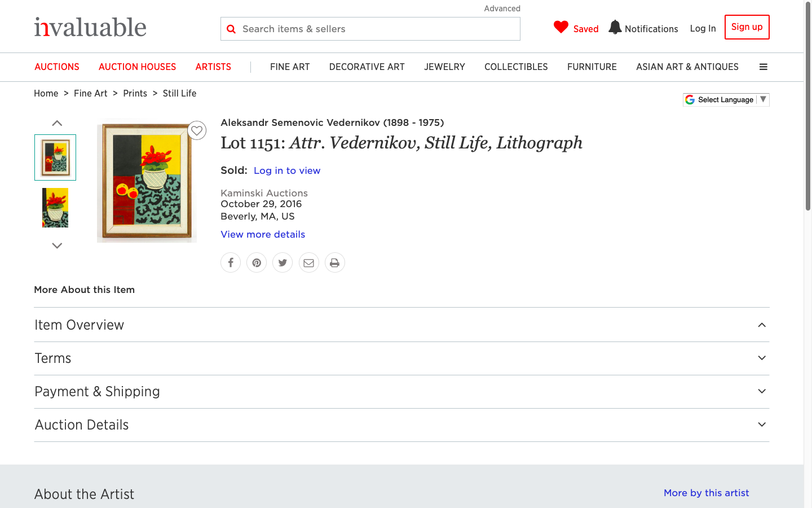This screenshot has width=812, height=508.
Task: Email this lot using envelope icon
Action: click(x=308, y=262)
